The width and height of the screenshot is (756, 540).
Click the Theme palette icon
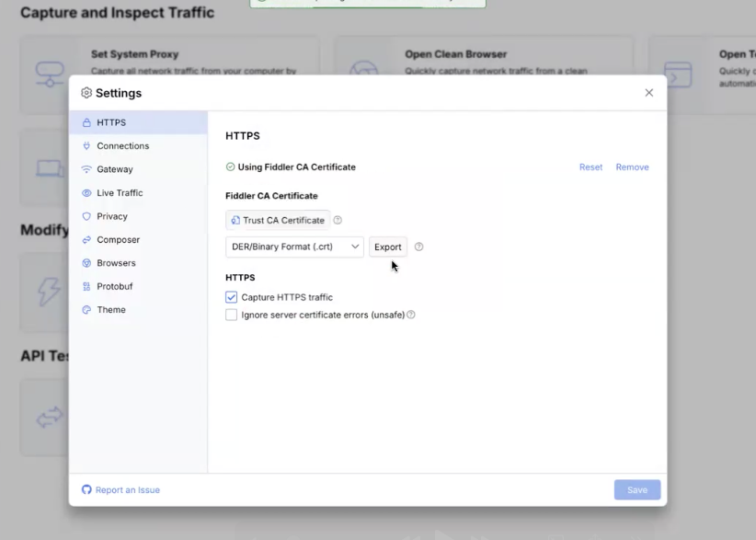[x=86, y=310]
